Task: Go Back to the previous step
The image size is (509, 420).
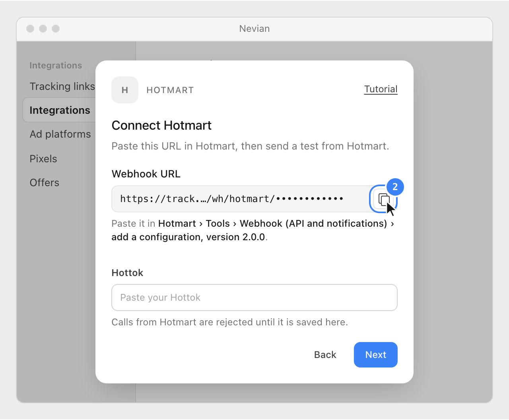Action: click(x=325, y=355)
